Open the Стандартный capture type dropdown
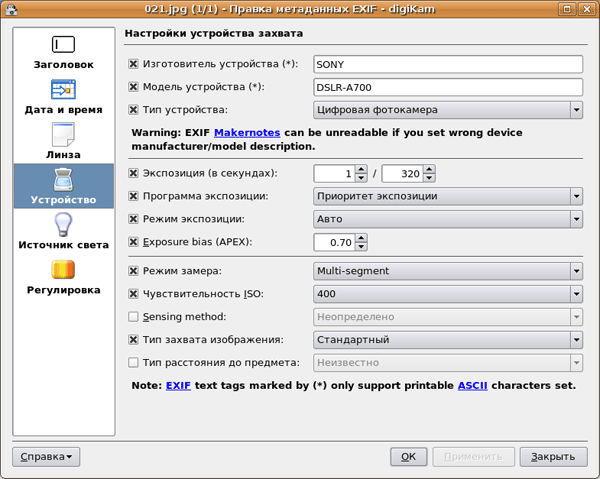600x479 pixels. coord(448,340)
